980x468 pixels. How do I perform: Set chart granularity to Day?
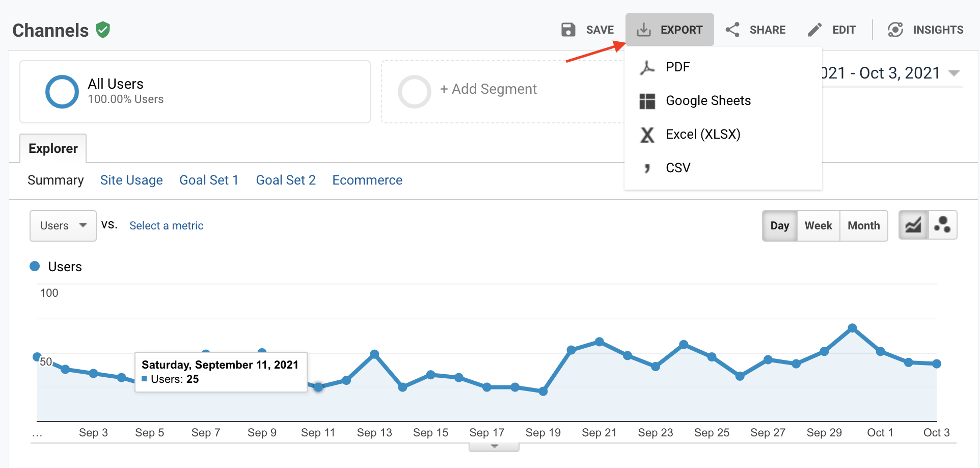click(779, 225)
